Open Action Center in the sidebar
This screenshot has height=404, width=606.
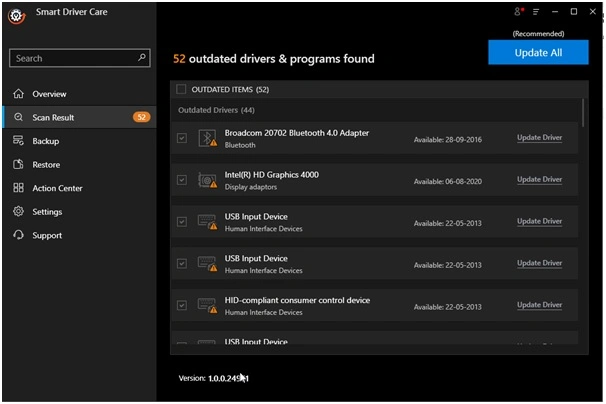(x=56, y=188)
